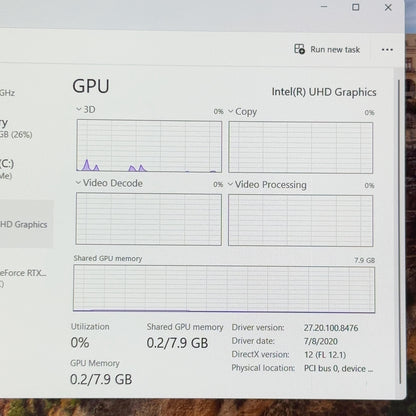
Task: Click the Driver version number
Action: pyautogui.click(x=331, y=328)
